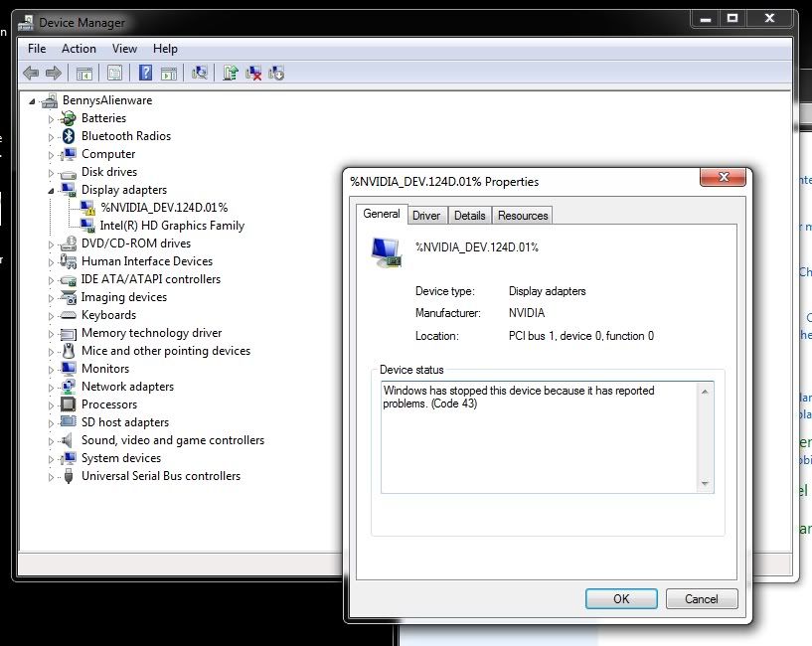Click the Device Manager title bar icon

point(26,22)
